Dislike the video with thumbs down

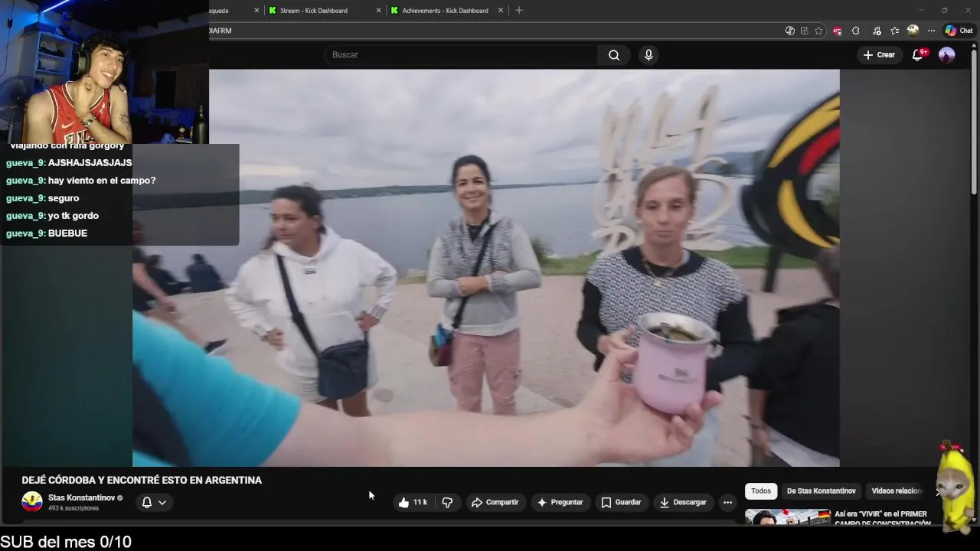point(447,502)
